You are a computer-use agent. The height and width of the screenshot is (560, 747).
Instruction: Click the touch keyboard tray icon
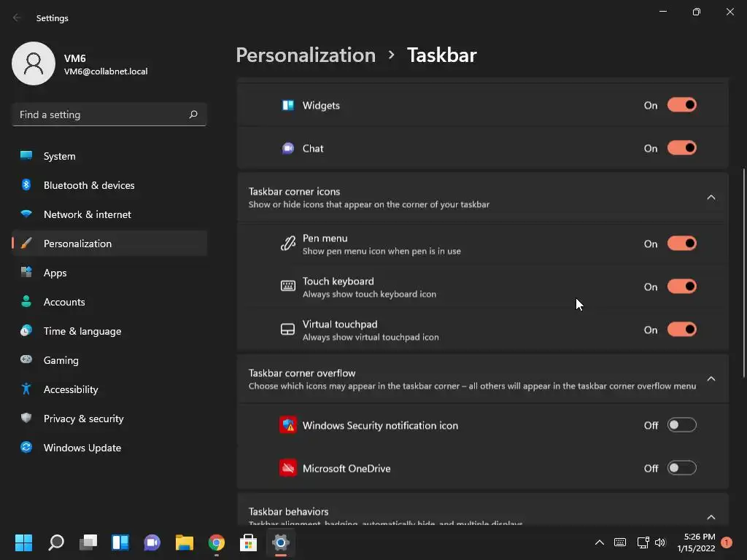(x=620, y=542)
